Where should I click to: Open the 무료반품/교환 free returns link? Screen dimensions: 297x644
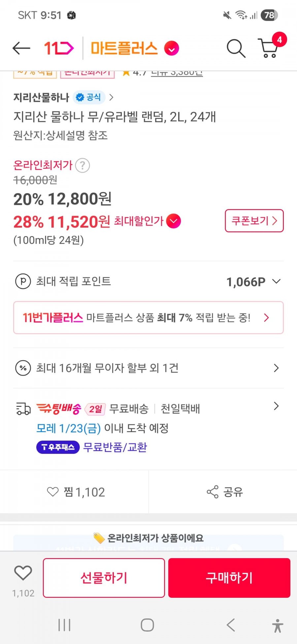[x=115, y=447]
